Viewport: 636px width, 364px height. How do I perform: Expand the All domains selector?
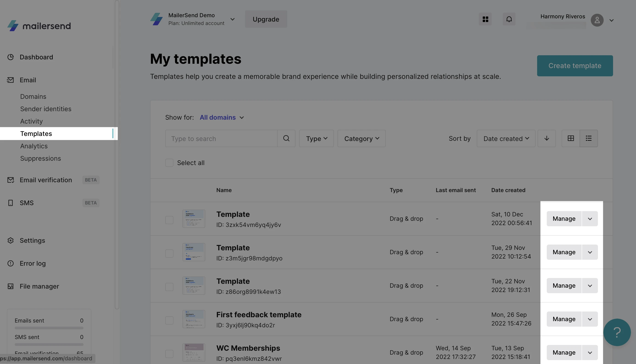pos(222,118)
